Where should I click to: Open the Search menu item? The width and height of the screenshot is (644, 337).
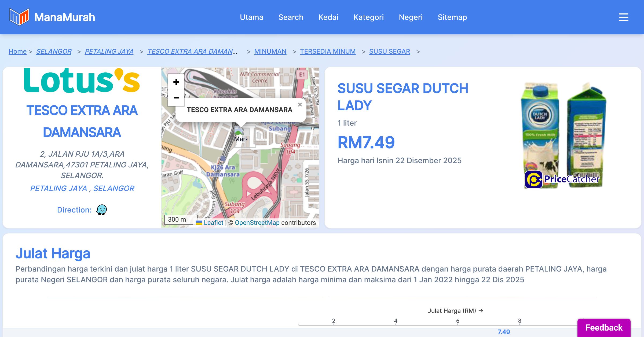tap(291, 17)
